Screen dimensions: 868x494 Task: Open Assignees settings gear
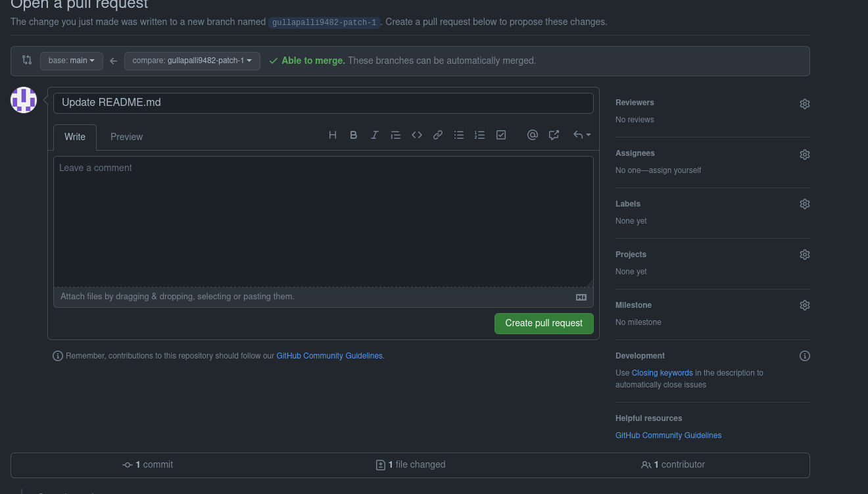coord(805,155)
